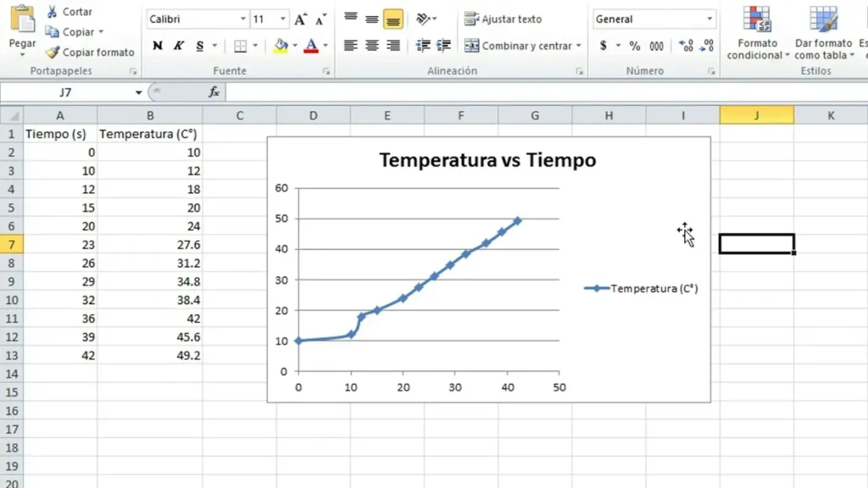Click the increase decimals icon
The height and width of the screenshot is (488, 868).
coord(687,46)
